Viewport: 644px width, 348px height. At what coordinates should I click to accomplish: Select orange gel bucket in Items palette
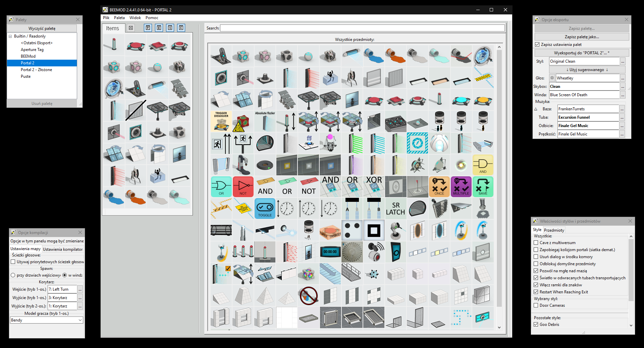coord(136,197)
